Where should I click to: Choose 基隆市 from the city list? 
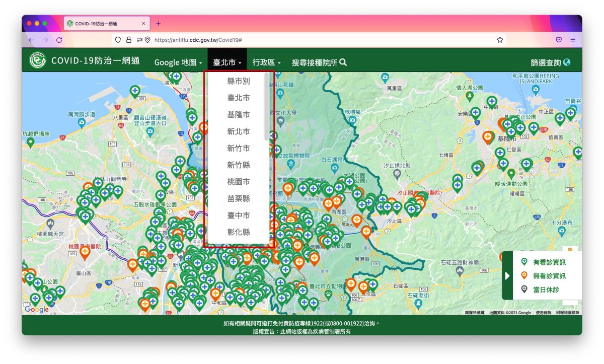pos(239,114)
